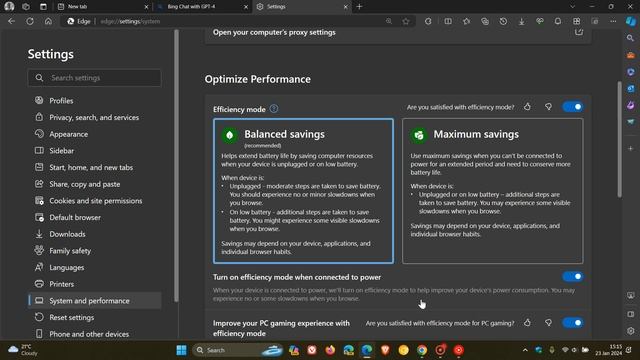Open the History toolbar button
The image size is (640, 360).
coord(503,21)
